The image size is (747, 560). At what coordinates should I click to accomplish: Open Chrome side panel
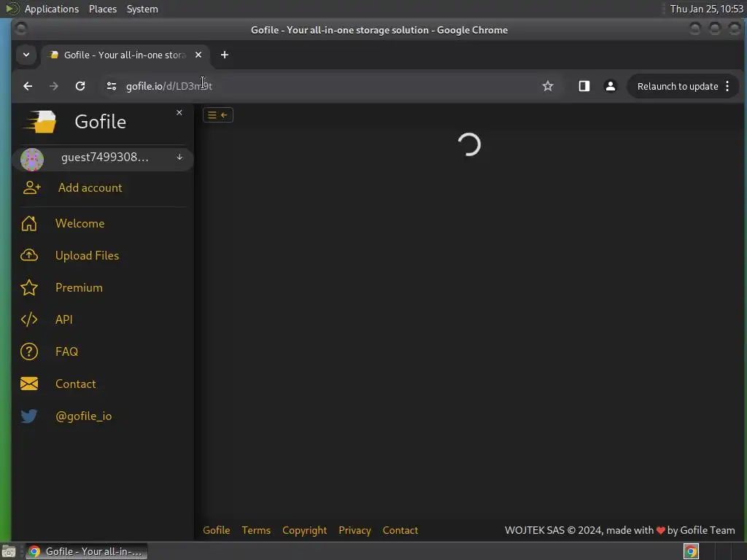(x=584, y=86)
